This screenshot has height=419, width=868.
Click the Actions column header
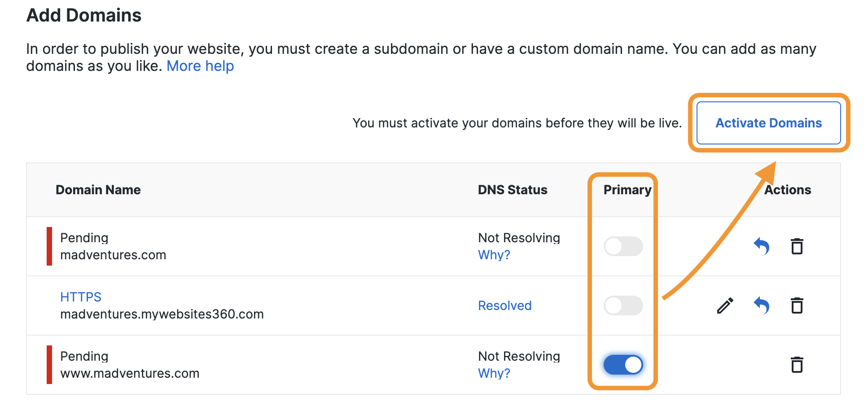[788, 190]
